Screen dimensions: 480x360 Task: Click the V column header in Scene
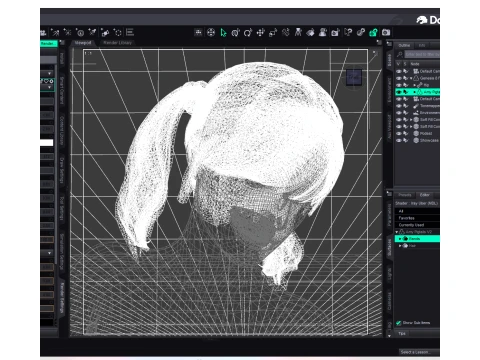pyautogui.click(x=398, y=64)
